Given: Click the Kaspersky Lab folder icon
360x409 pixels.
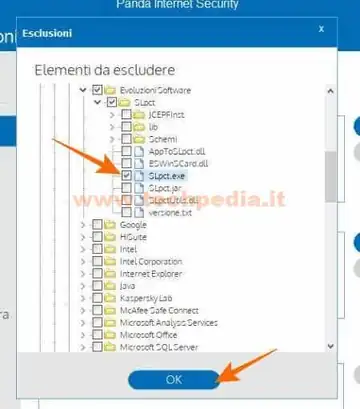Looking at the screenshot, I should tap(110, 298).
